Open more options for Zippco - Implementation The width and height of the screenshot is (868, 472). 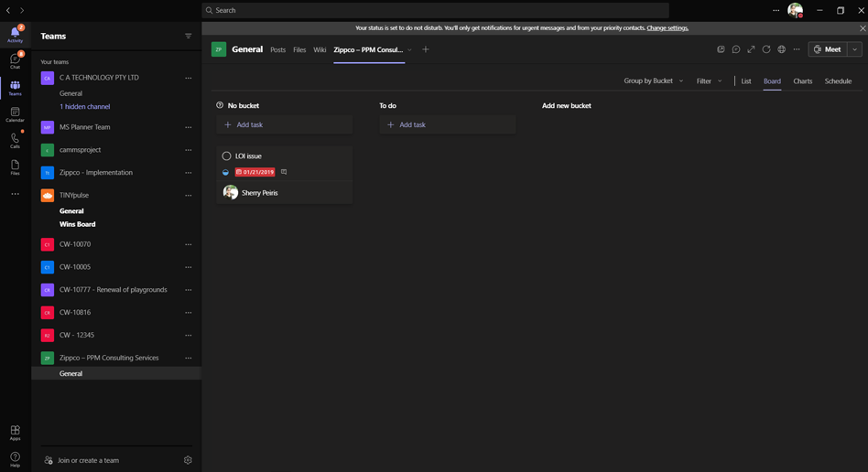coord(189,173)
